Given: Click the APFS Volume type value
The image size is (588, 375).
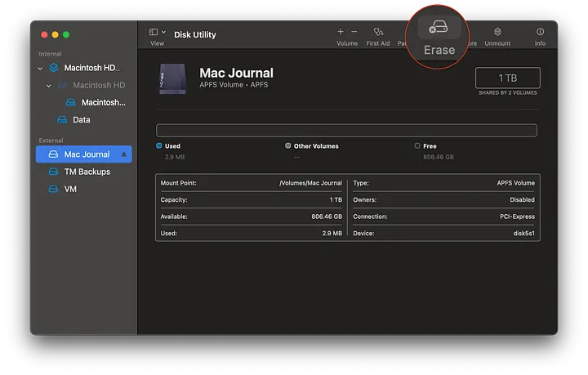Looking at the screenshot, I should (515, 183).
